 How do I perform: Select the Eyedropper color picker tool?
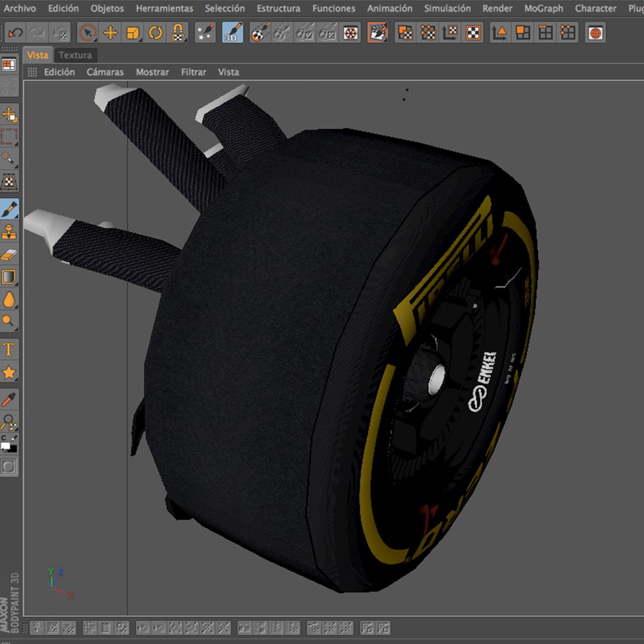coord(9,399)
